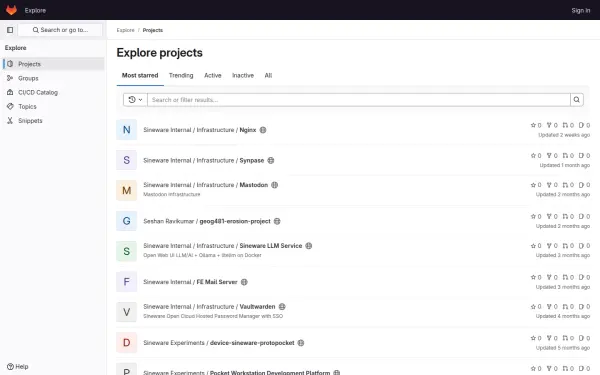
Task: Click the forks count on Mastodon row
Action: tap(552, 185)
